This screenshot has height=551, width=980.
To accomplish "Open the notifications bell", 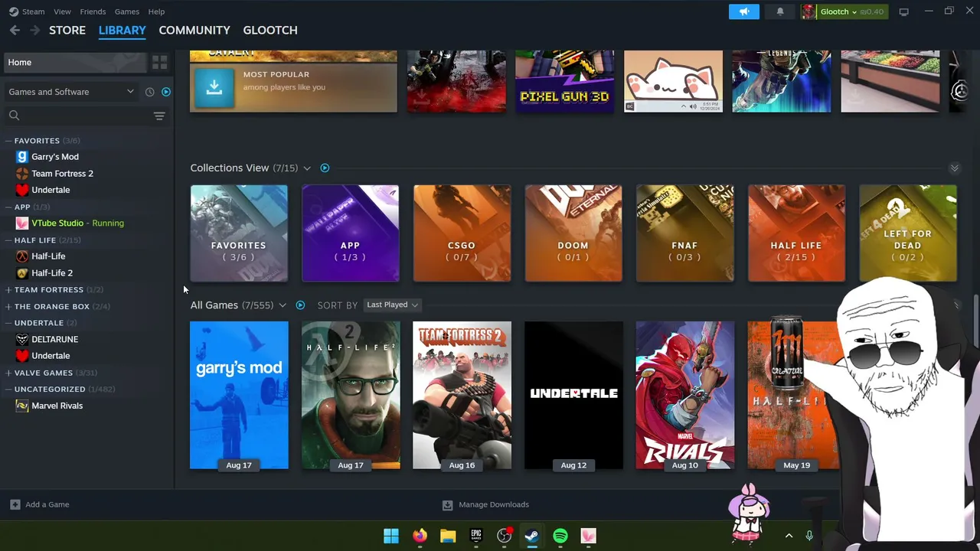I will 780,11.
